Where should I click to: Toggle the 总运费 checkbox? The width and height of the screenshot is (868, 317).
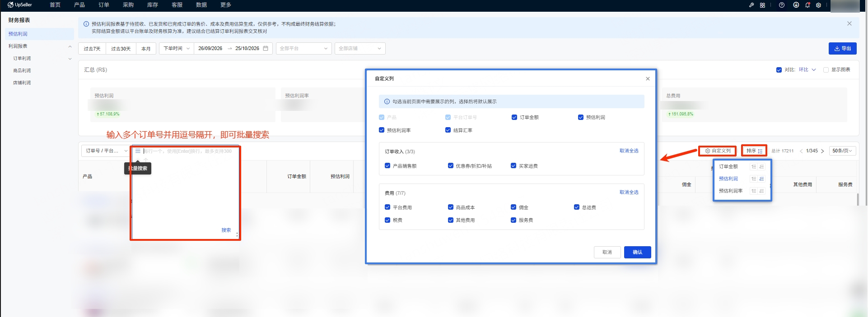(577, 207)
